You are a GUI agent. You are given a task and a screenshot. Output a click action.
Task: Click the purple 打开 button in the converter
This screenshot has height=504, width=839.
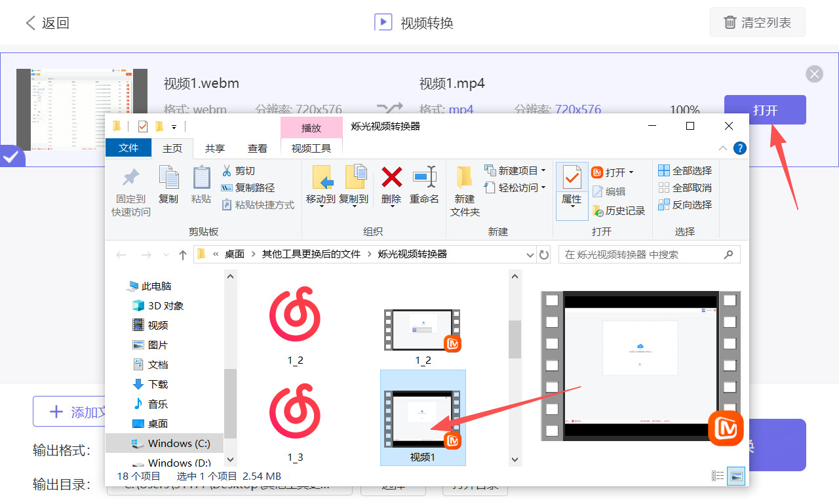[765, 109]
